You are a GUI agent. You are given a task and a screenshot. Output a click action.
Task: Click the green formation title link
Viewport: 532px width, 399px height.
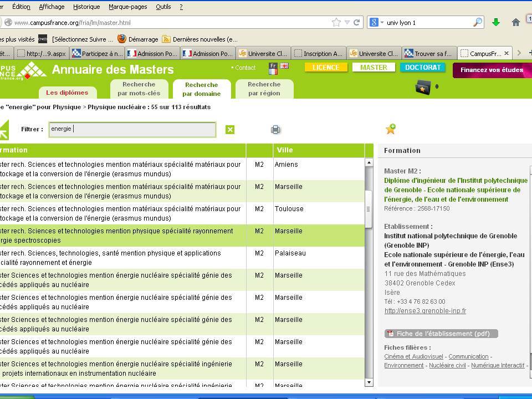coord(456,190)
